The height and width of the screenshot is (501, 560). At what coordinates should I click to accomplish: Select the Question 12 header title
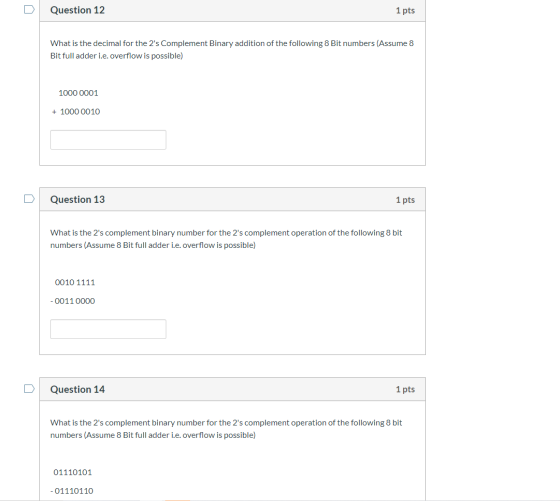click(78, 10)
